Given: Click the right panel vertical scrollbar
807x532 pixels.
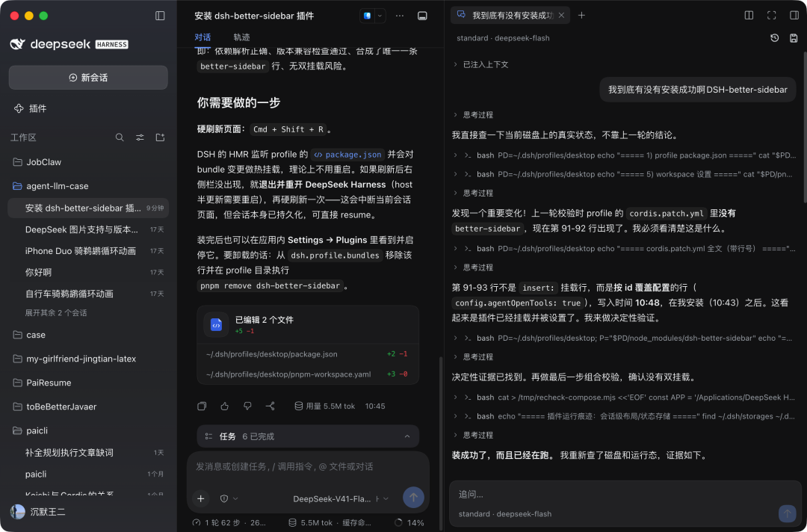Looking at the screenshot, I should coord(805,126).
